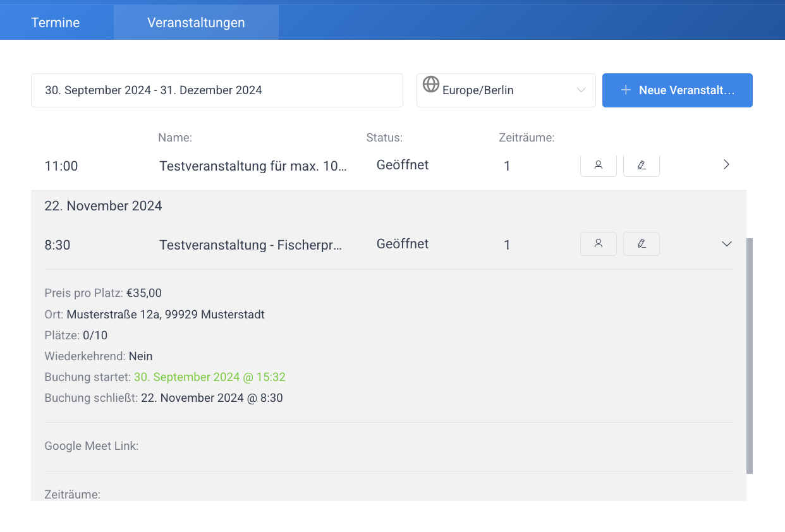
Task: Expand the 11:00 event row chevron
Action: [726, 165]
